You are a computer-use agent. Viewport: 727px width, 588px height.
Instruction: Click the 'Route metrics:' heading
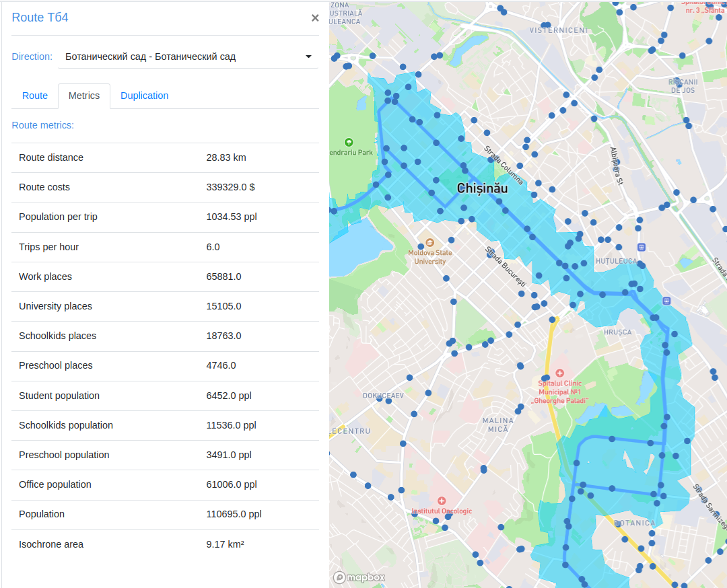point(42,125)
